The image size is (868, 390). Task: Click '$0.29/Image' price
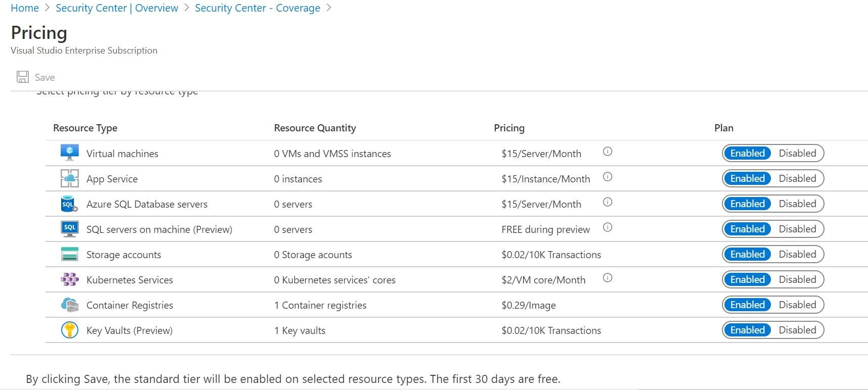click(x=529, y=305)
